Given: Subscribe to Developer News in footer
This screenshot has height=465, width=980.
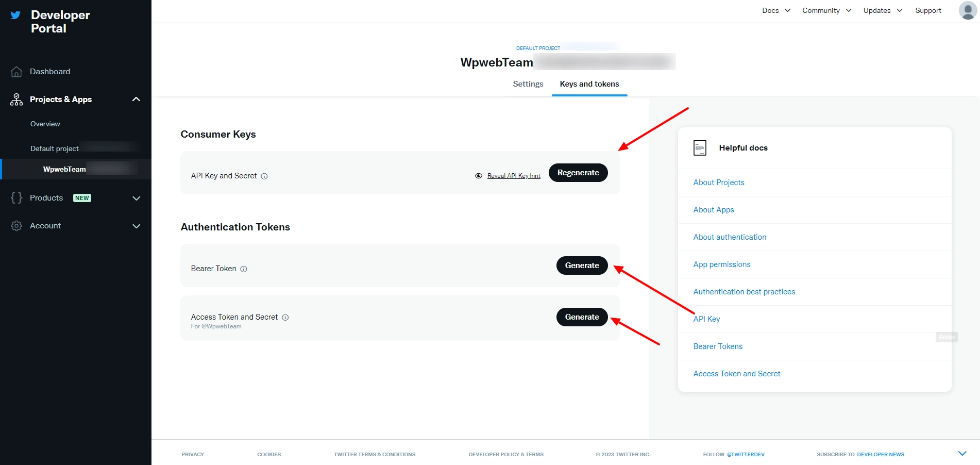Looking at the screenshot, I should click(x=881, y=454).
